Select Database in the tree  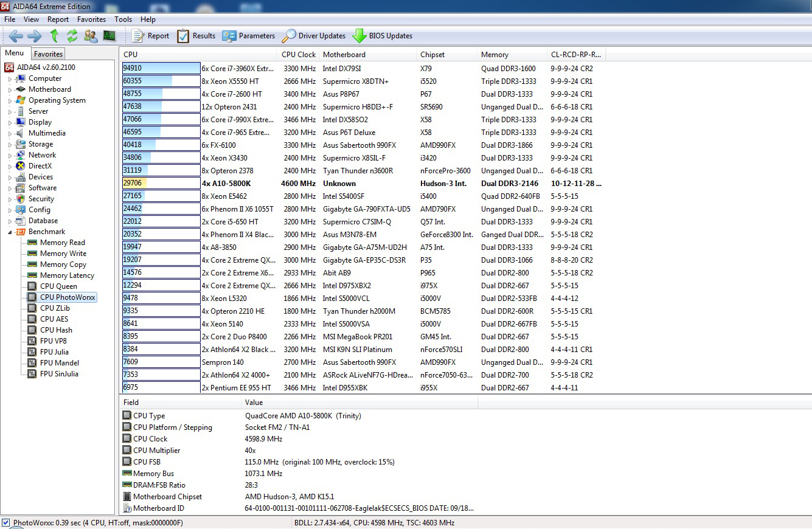tap(43, 221)
